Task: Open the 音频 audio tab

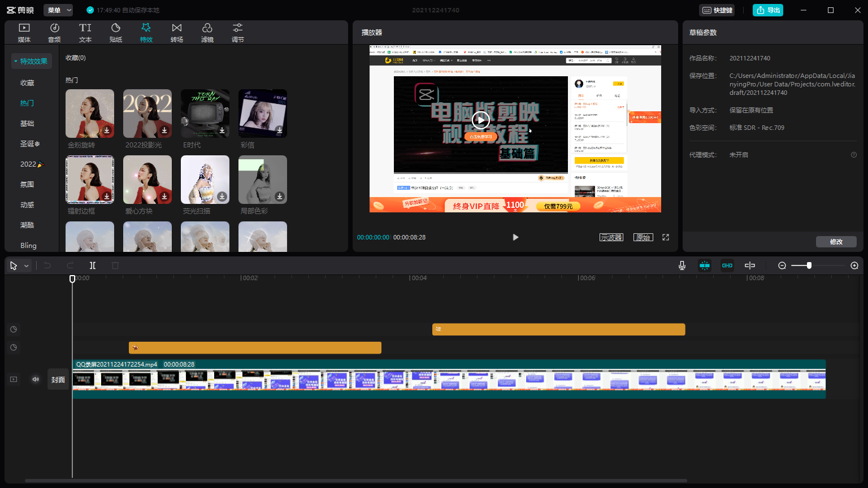Action: (55, 33)
